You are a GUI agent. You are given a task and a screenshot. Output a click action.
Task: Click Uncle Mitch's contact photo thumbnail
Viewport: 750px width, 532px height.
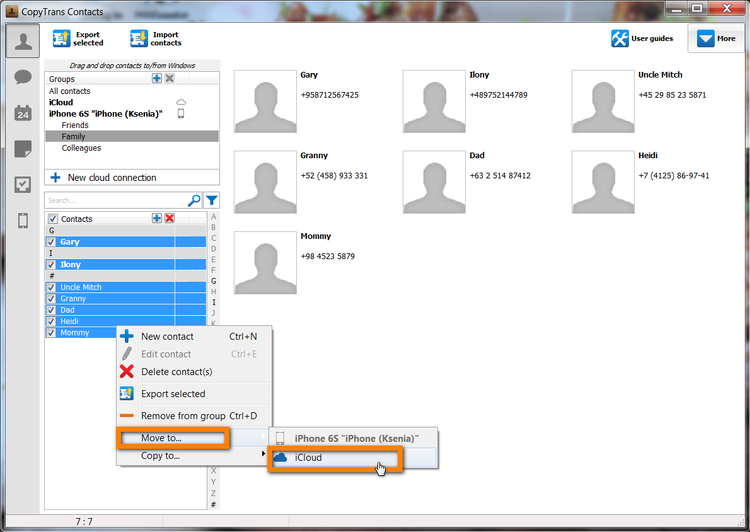click(603, 101)
